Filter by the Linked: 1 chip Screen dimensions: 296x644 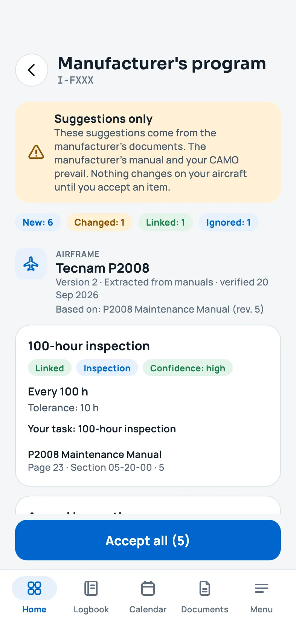166,223
